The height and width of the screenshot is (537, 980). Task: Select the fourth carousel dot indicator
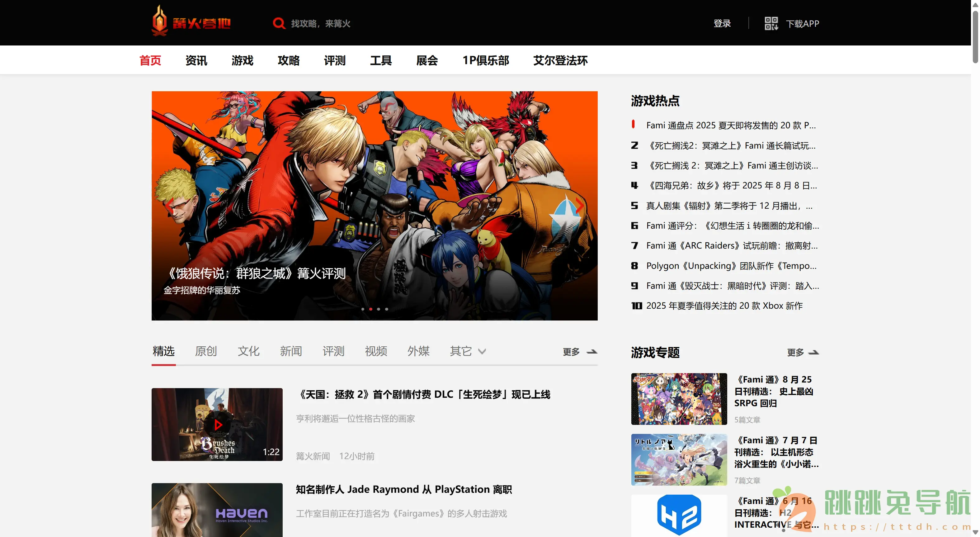pos(387,309)
